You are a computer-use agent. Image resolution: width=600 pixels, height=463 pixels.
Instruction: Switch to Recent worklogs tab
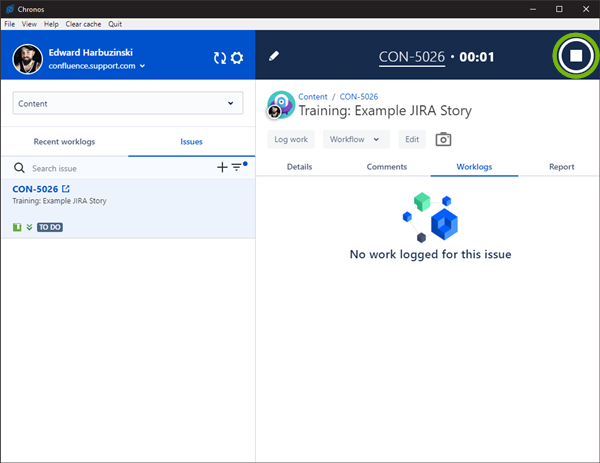click(64, 142)
